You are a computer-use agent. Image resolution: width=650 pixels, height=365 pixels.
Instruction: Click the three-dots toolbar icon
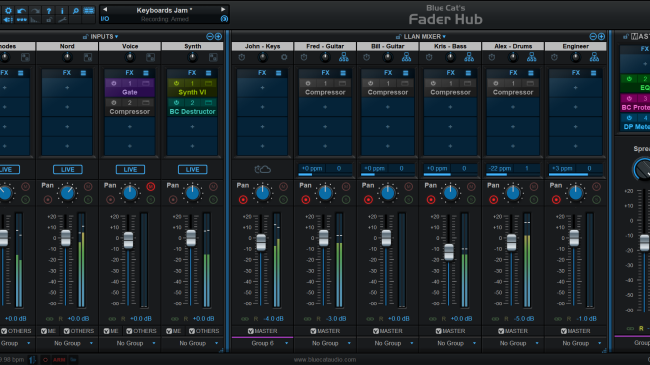(22, 19)
